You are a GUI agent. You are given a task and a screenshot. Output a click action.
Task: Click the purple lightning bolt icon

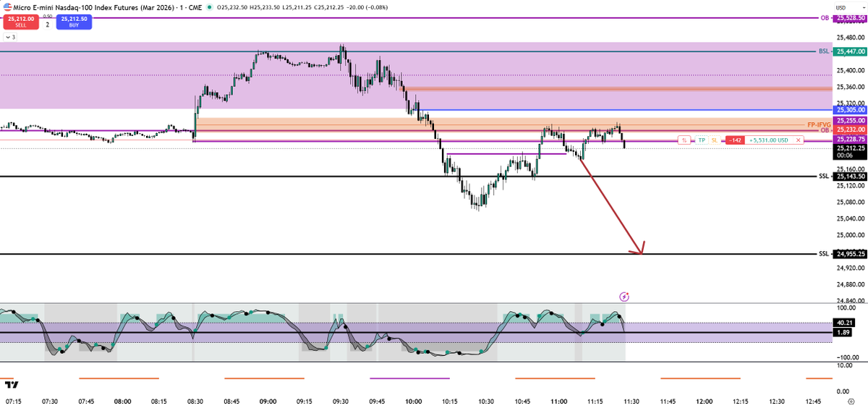624,297
